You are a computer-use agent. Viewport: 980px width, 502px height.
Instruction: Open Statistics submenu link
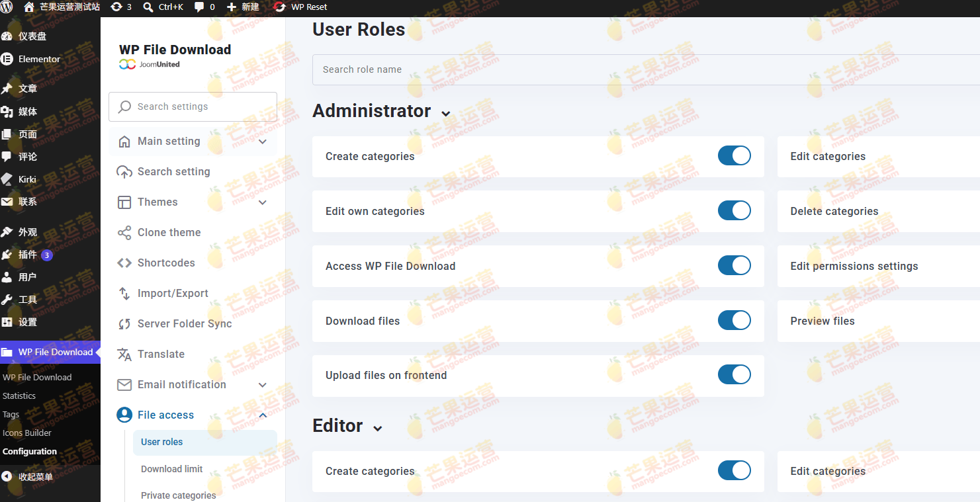coord(19,396)
